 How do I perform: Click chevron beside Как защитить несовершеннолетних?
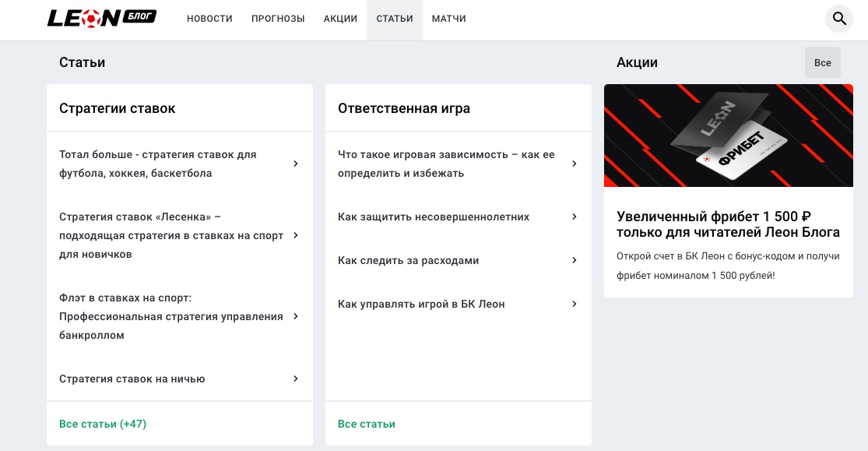pos(574,217)
